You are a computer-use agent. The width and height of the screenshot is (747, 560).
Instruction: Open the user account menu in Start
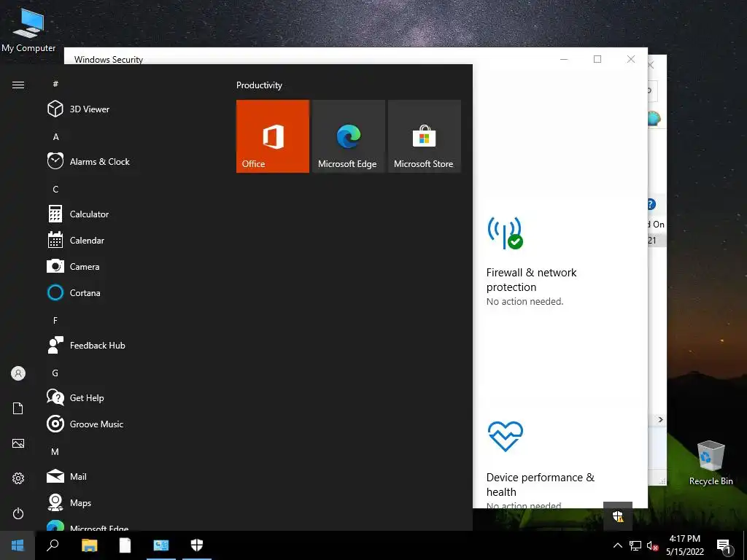[x=18, y=373]
